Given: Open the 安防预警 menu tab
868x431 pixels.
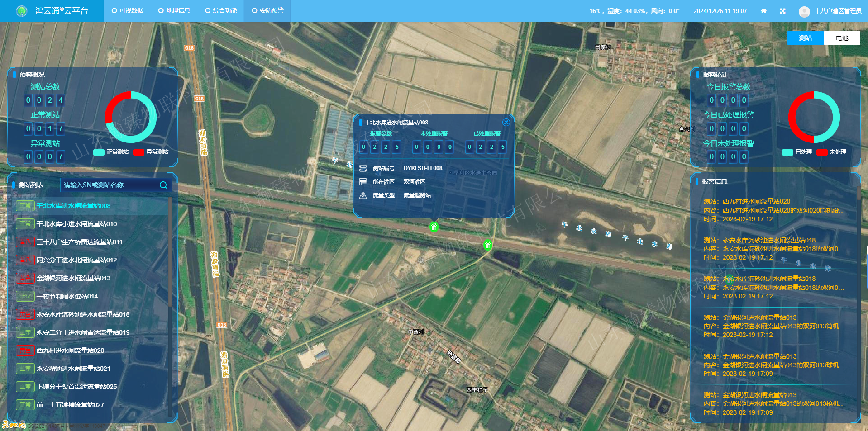Looking at the screenshot, I should [x=267, y=11].
